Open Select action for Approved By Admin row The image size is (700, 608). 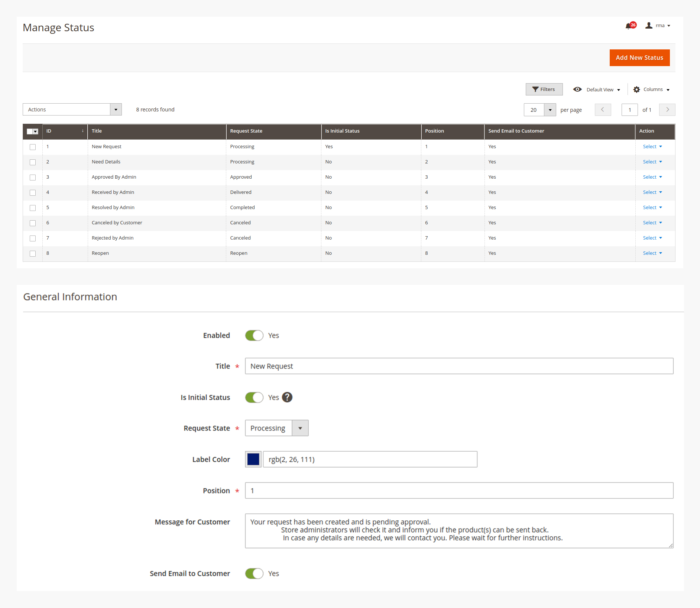click(652, 177)
